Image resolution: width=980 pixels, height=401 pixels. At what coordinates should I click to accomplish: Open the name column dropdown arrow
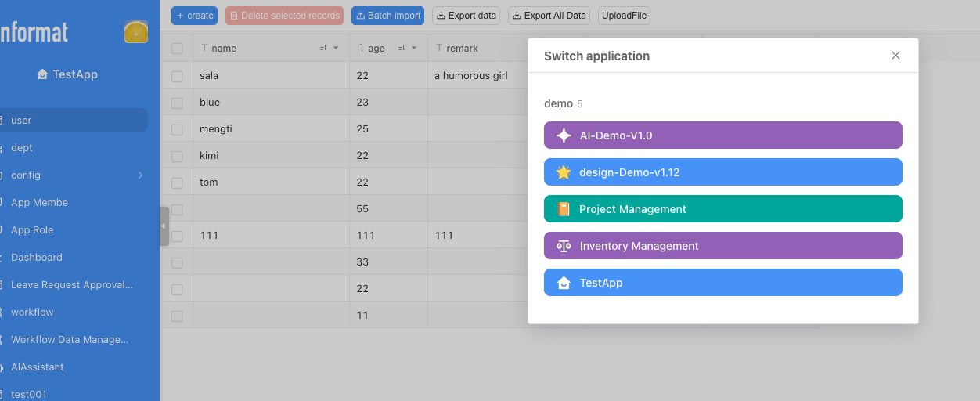(x=336, y=49)
